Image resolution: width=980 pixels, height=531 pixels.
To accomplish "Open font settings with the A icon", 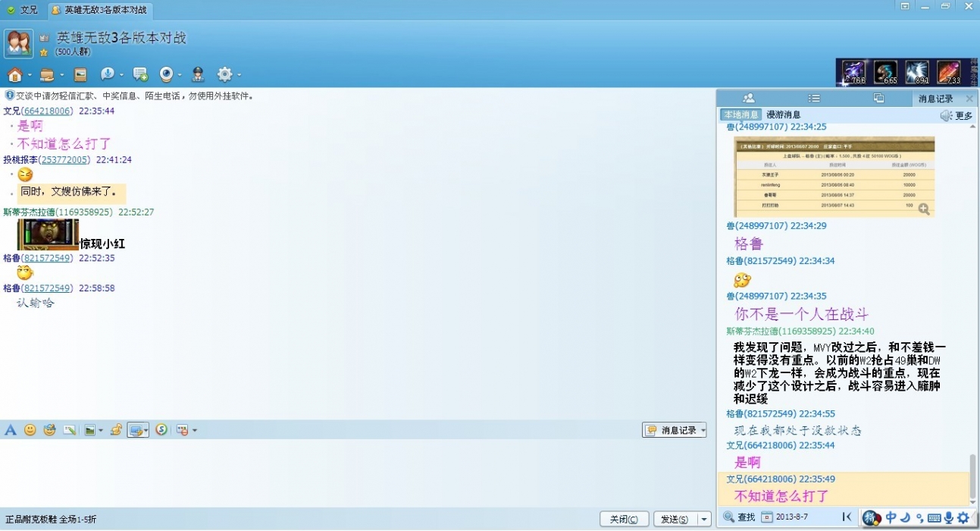I will (11, 430).
